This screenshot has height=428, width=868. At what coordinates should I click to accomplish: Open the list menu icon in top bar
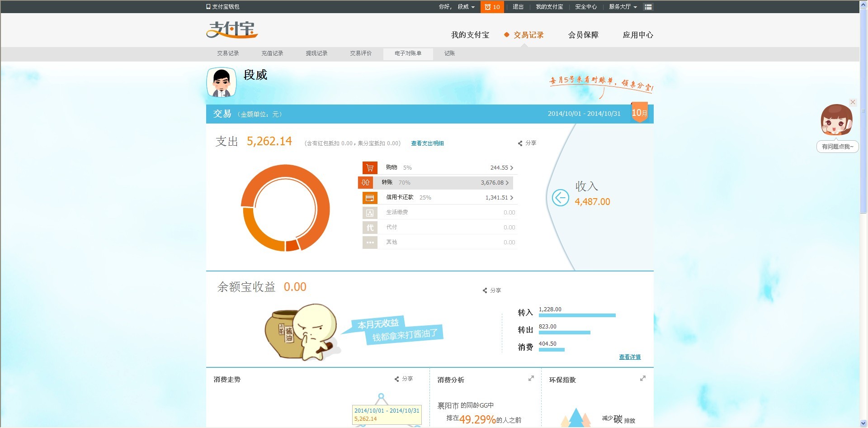(x=648, y=7)
